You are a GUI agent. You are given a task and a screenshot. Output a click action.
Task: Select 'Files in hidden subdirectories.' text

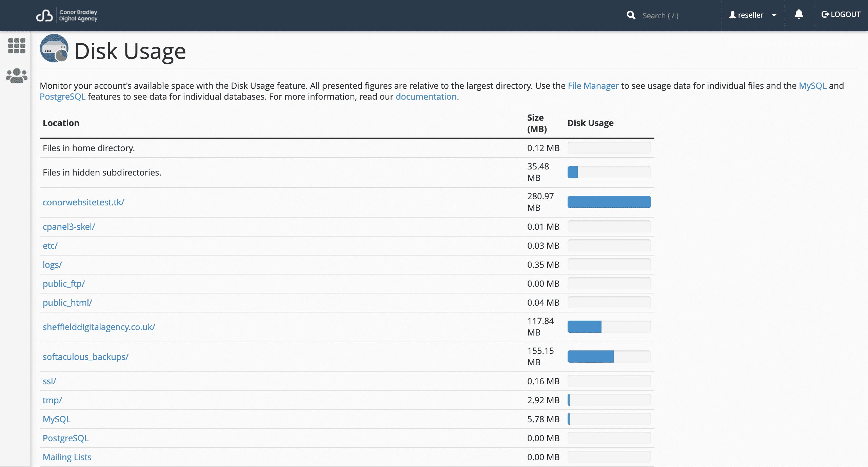(102, 172)
